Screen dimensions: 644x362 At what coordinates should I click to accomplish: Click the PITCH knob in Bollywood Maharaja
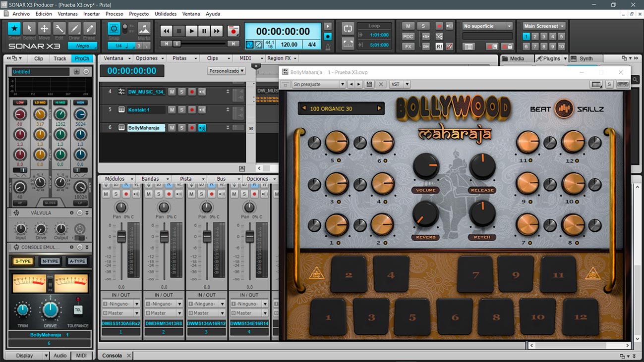[x=482, y=214]
